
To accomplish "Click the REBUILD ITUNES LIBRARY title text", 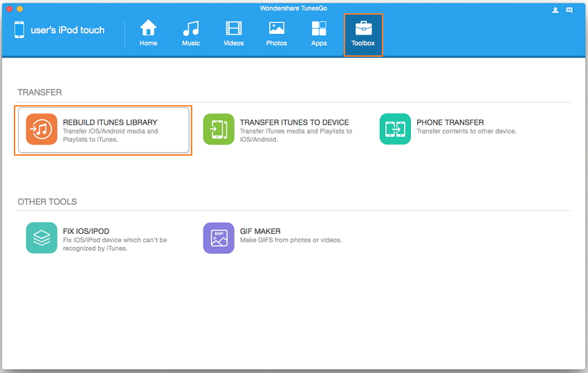I will tap(110, 122).
